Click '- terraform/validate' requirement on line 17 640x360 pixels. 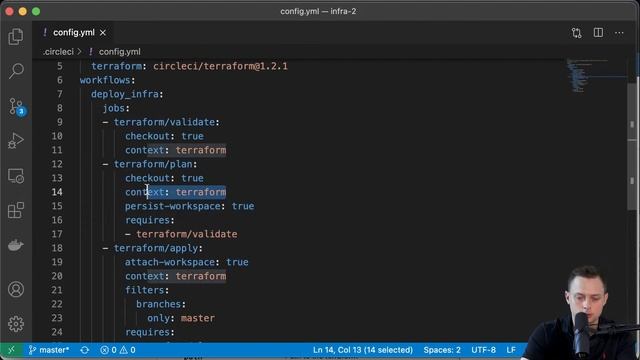click(181, 234)
